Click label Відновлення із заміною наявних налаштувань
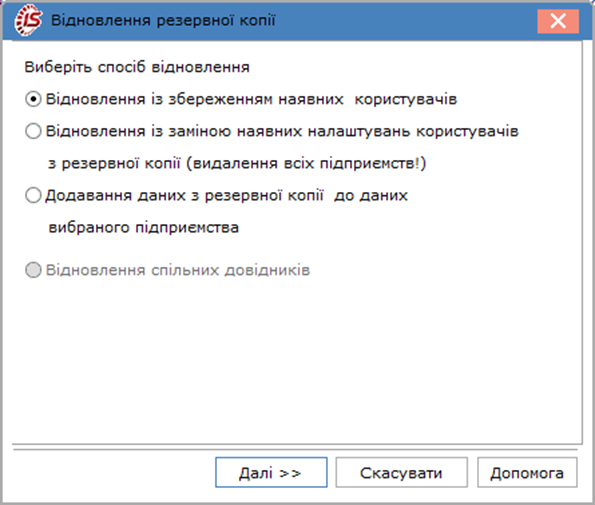The width and height of the screenshot is (595, 505). [x=282, y=131]
